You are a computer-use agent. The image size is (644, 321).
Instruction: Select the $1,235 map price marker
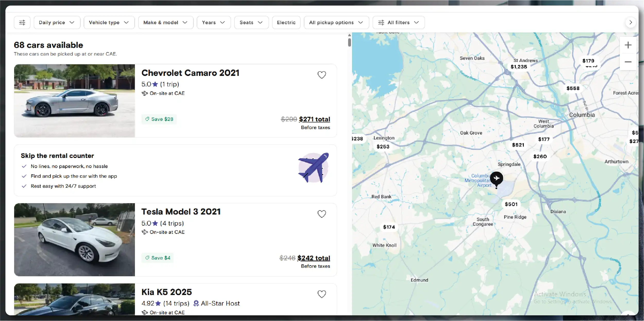[x=519, y=67]
